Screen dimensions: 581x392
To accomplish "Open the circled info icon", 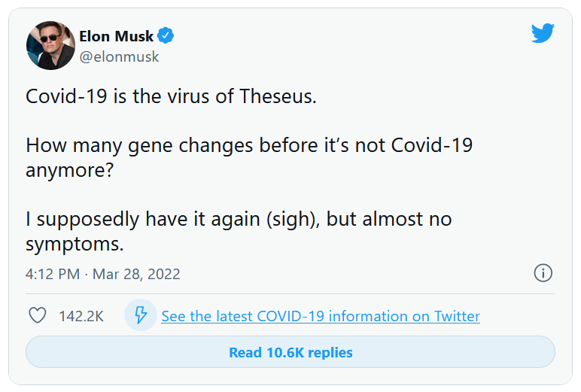I will (x=543, y=273).
